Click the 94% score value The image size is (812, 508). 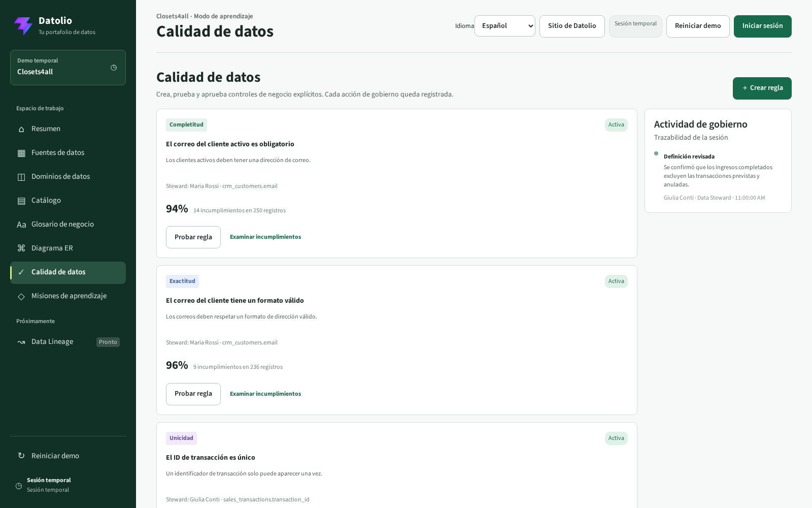[177, 209]
